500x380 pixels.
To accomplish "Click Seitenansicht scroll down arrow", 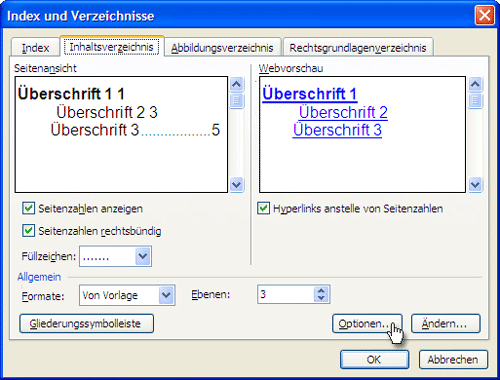I will (x=237, y=184).
